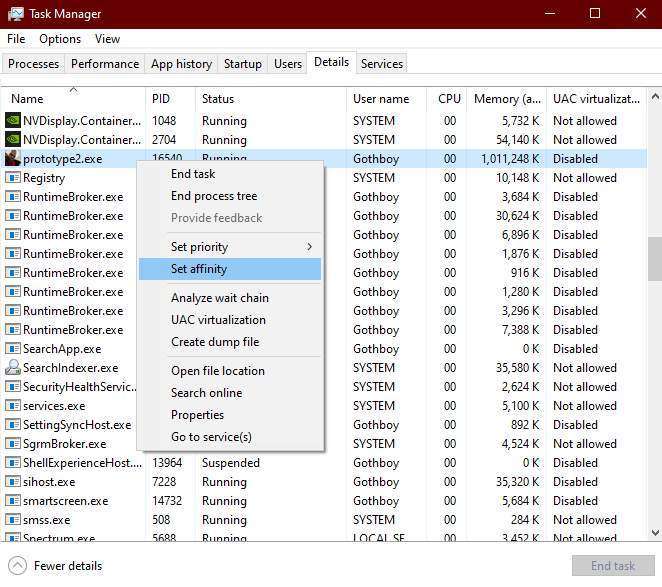Sort by the PID column header

[171, 99]
